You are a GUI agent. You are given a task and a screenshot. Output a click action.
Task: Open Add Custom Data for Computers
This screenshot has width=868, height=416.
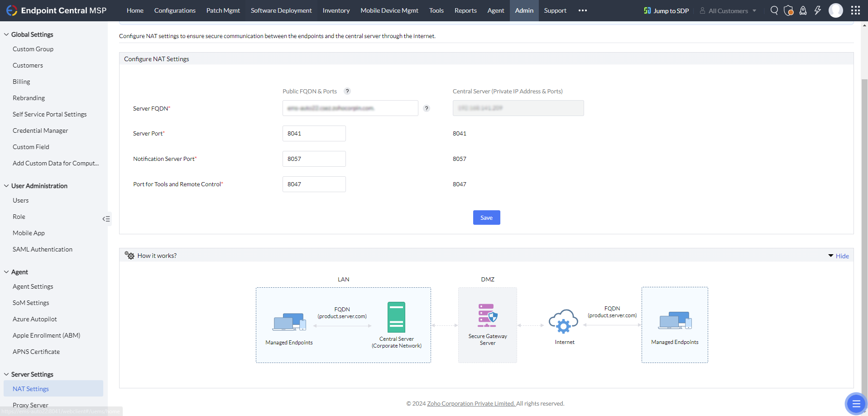coord(56,163)
